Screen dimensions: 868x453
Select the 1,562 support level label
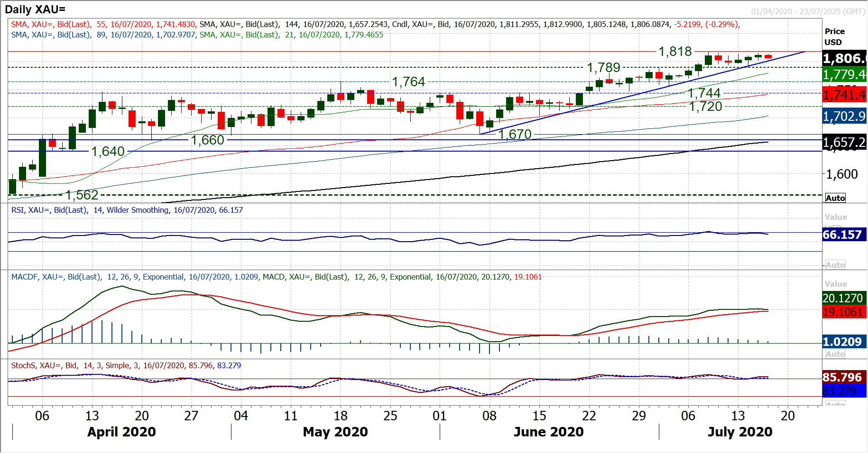tap(82, 195)
